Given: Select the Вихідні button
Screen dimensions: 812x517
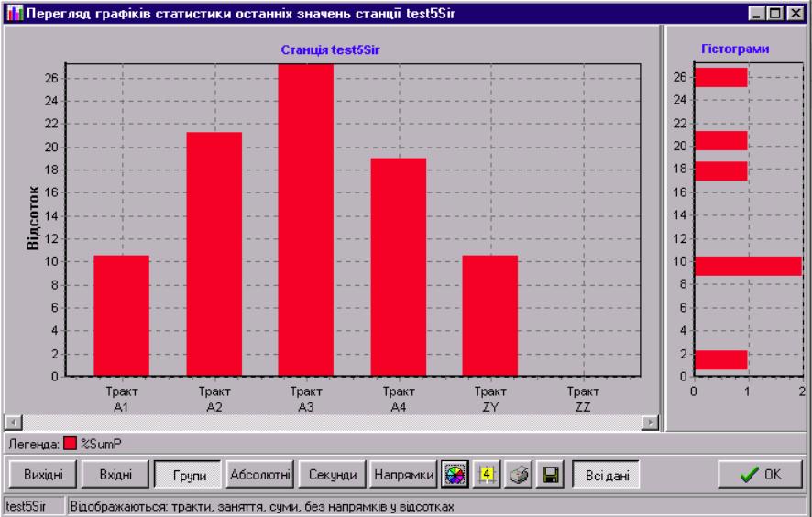Looking at the screenshot, I should pyautogui.click(x=43, y=474).
